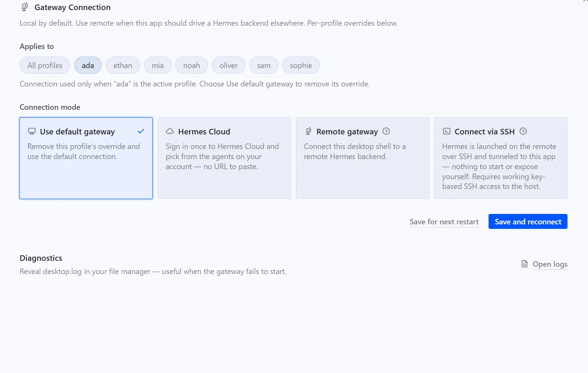The height and width of the screenshot is (373, 588).
Task: Choose Use default gateway connection mode
Action: pyautogui.click(x=86, y=158)
